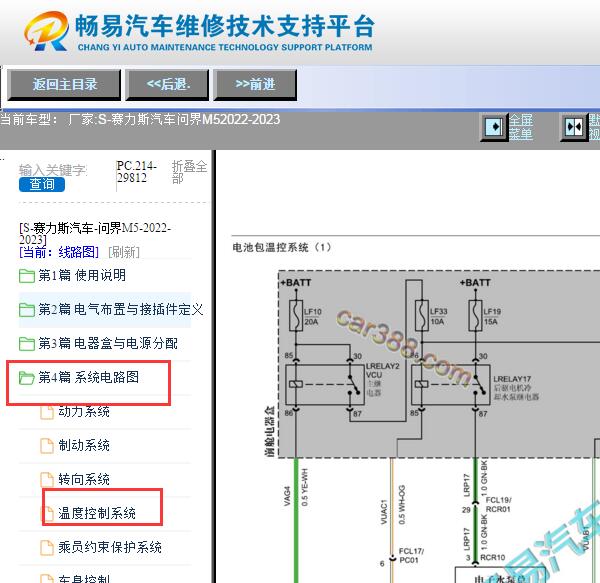Open the 动力系统 entry
Viewport: 600px width, 583px height.
[x=84, y=412]
